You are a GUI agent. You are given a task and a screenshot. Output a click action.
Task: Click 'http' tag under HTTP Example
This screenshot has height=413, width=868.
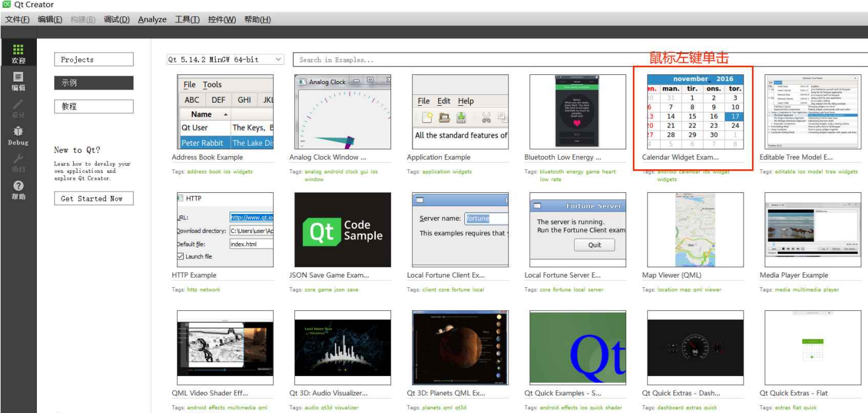(x=192, y=290)
